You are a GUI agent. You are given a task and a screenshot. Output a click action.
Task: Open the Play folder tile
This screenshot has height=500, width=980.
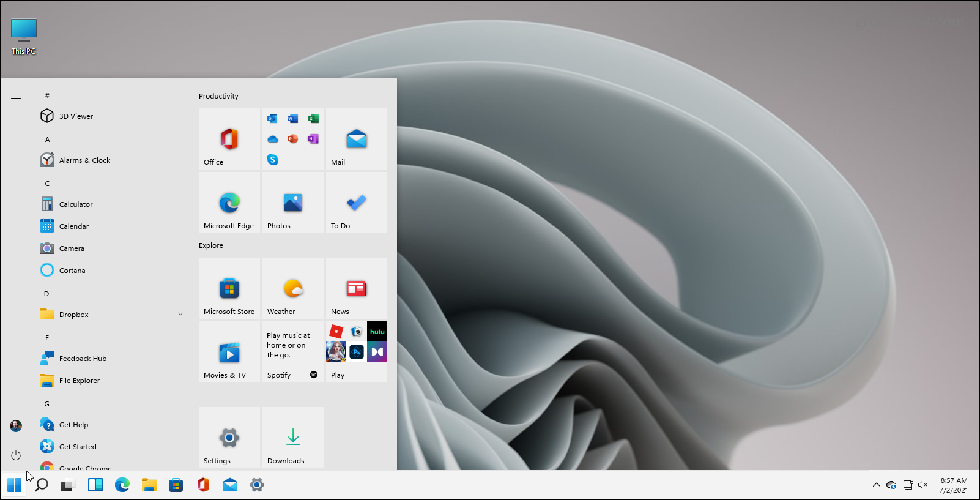click(357, 352)
